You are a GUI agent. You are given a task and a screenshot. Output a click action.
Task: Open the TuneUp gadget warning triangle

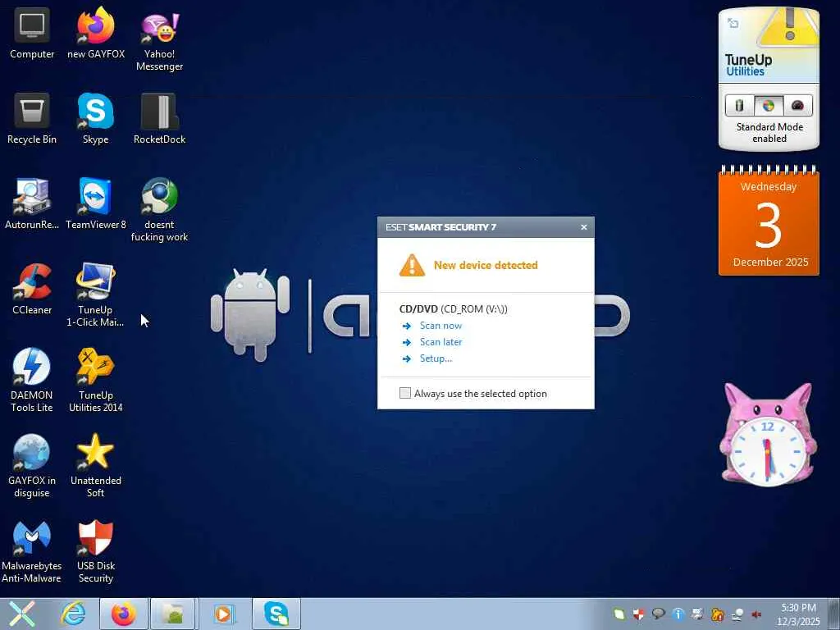click(x=790, y=27)
